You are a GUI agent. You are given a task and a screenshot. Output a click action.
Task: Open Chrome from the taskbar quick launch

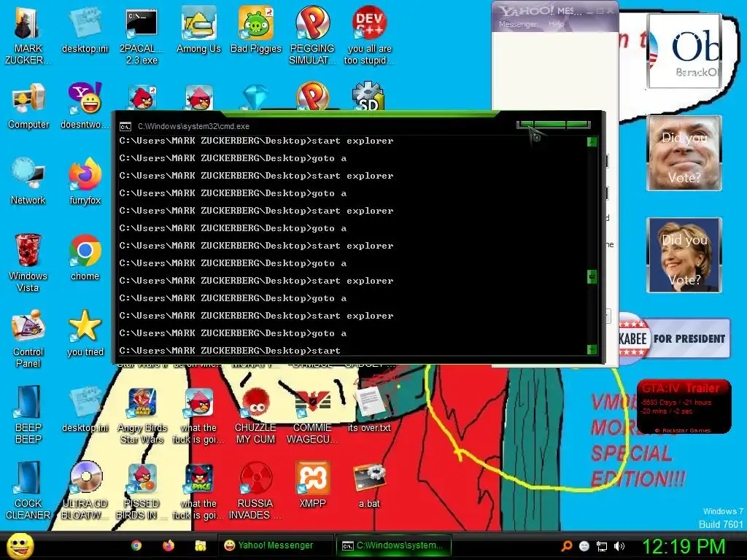tap(136, 545)
